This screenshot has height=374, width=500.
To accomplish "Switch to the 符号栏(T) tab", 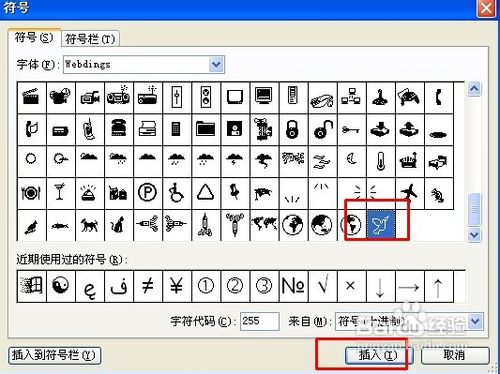I will [90, 39].
